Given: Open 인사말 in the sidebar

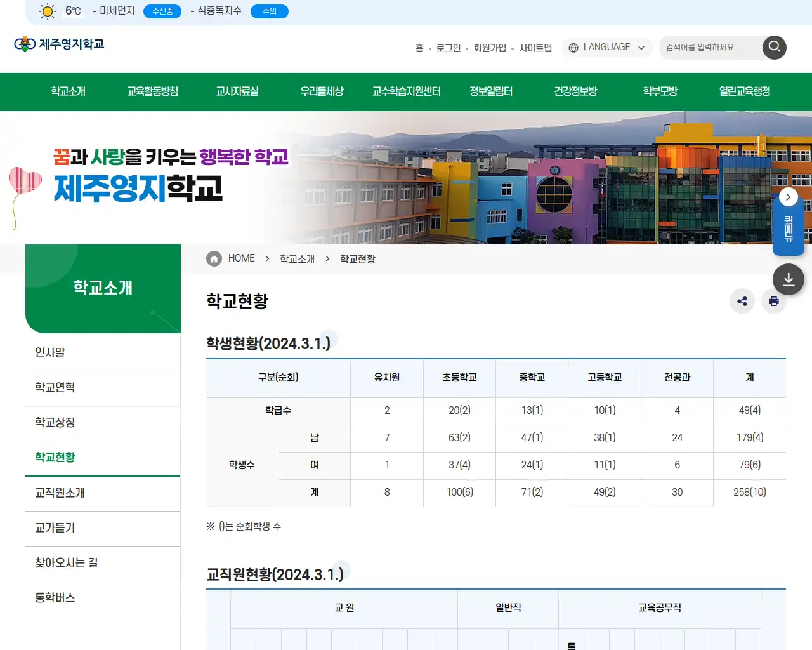Looking at the screenshot, I should 103,352.
